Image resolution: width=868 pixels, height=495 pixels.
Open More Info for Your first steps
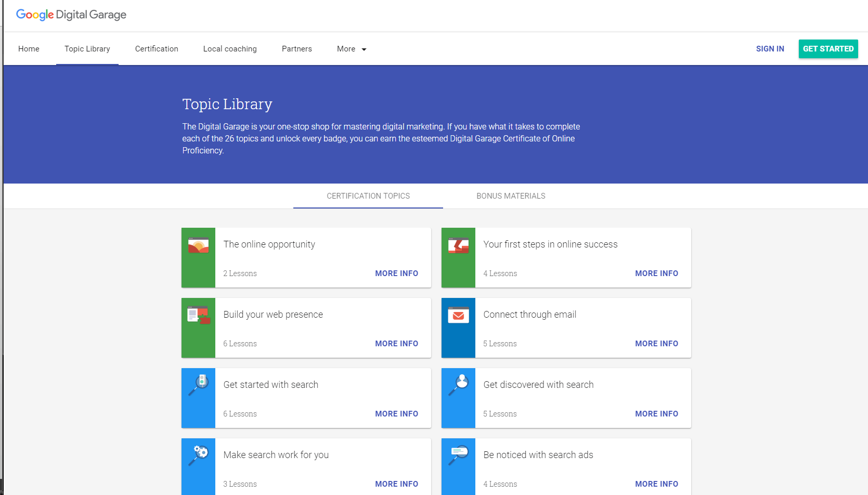click(x=656, y=273)
